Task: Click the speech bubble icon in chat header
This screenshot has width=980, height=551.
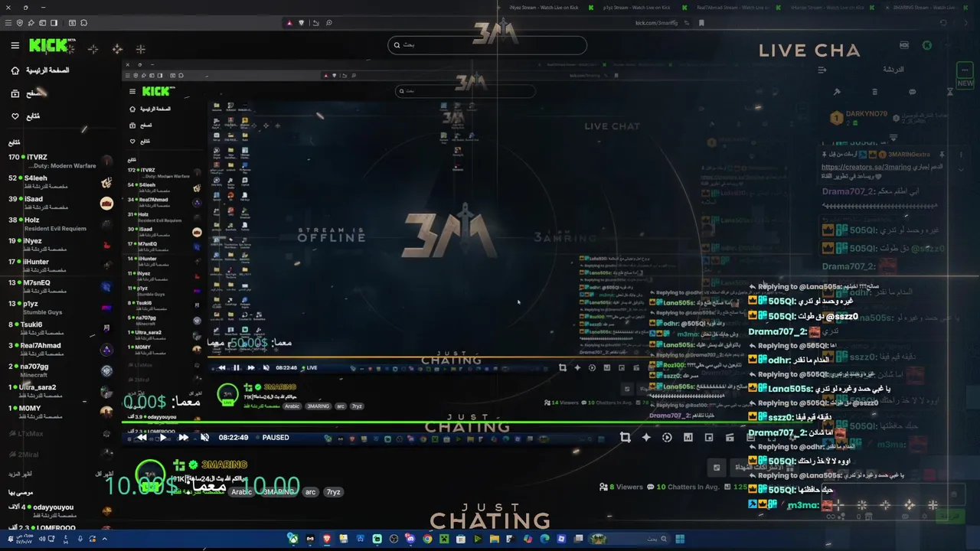Action: coord(912,92)
